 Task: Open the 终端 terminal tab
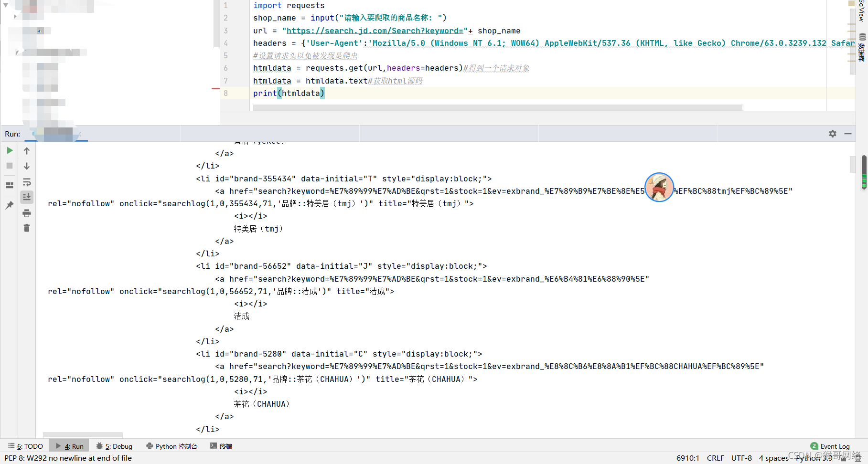pos(221,446)
